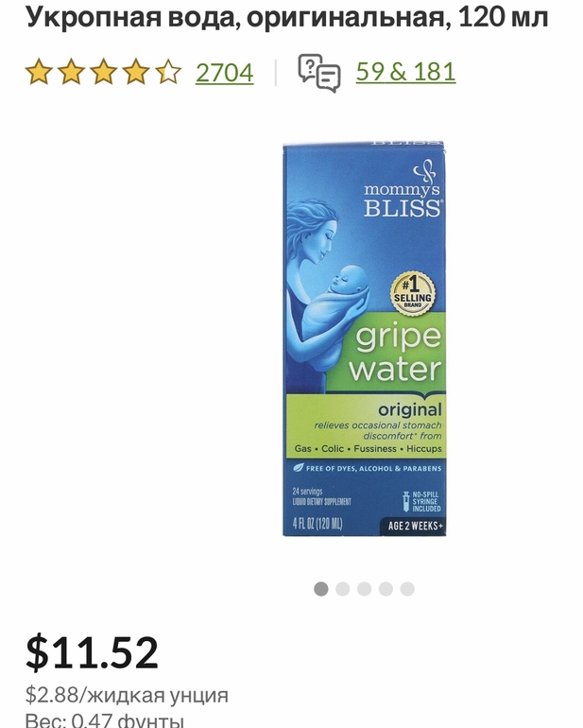Tap the Mommy's Bliss gripe water product image

(365, 338)
